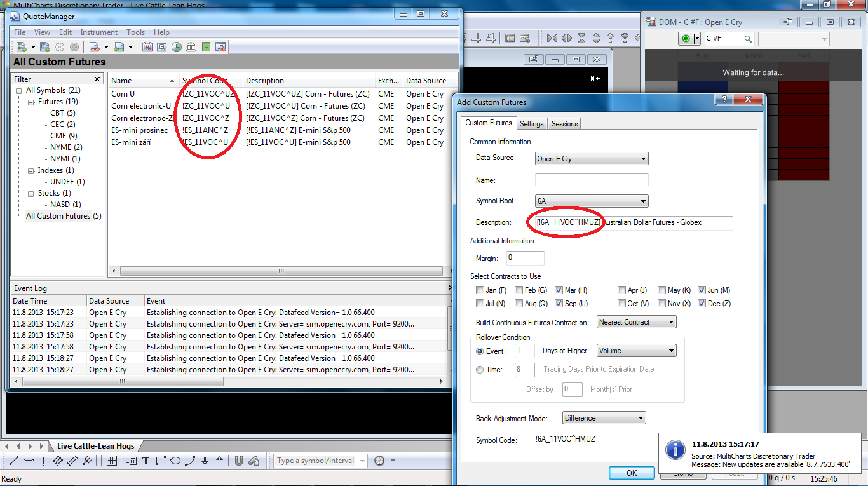This screenshot has height=486, width=868.
Task: Toggle the magnet snap mode icon
Action: (239, 461)
